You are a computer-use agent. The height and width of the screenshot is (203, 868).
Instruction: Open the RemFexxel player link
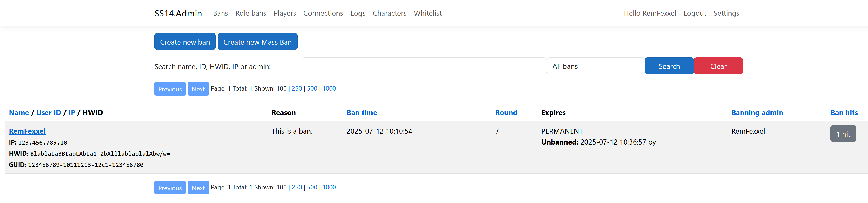(27, 132)
